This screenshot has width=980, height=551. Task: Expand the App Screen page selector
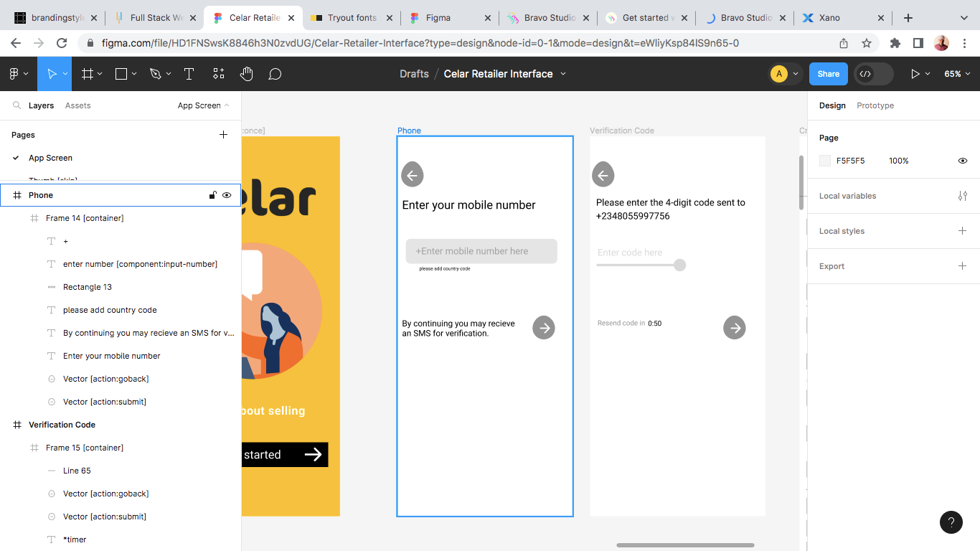(204, 105)
